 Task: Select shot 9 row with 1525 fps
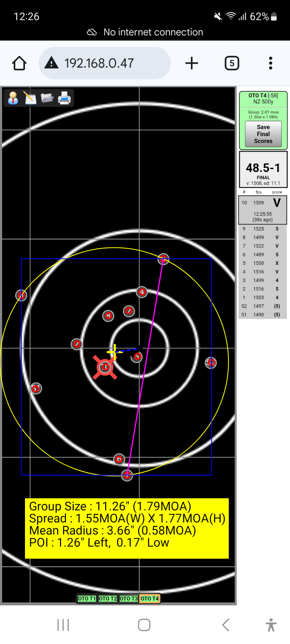(263, 229)
